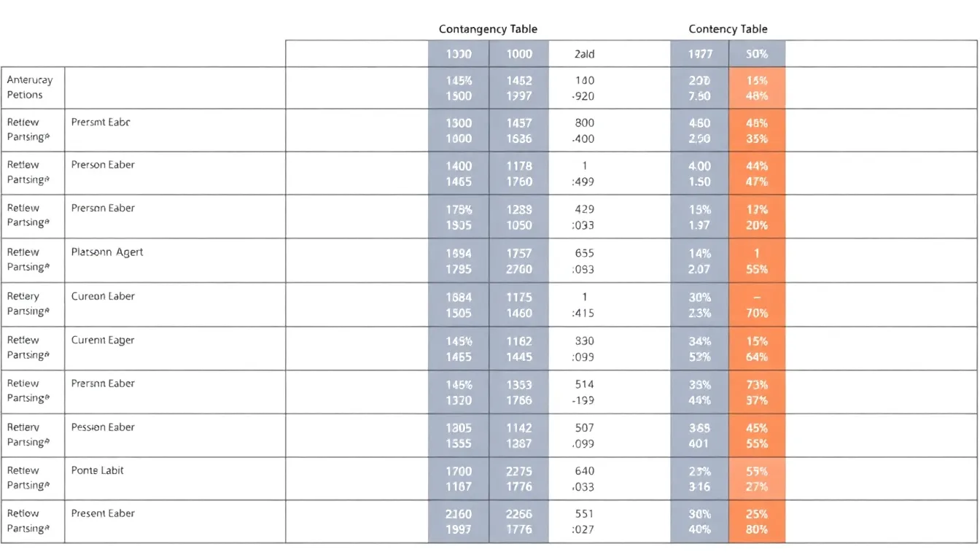Click the "Ponte Labit" row label
The image size is (980, 560).
[98, 470]
